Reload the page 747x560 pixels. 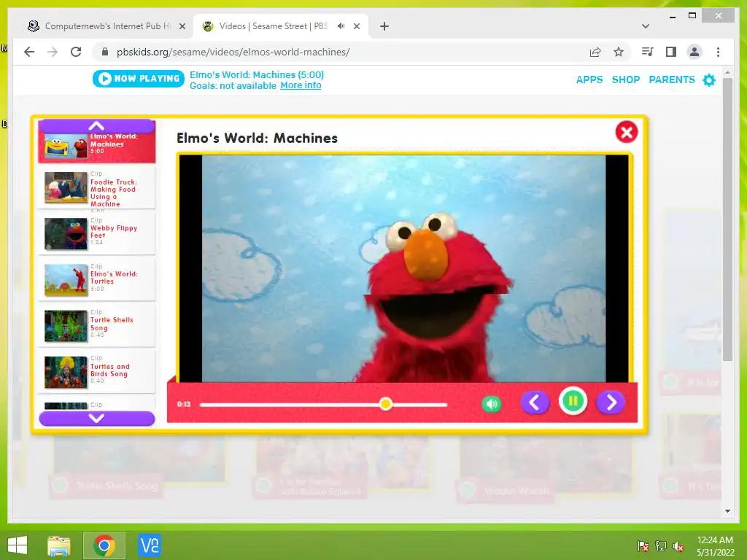coord(76,52)
